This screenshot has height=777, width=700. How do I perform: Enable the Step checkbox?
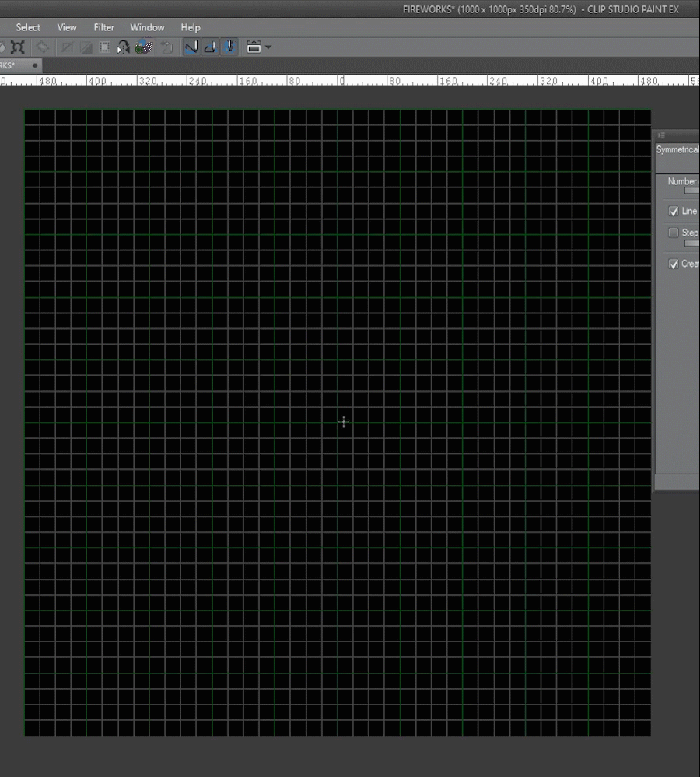674,233
